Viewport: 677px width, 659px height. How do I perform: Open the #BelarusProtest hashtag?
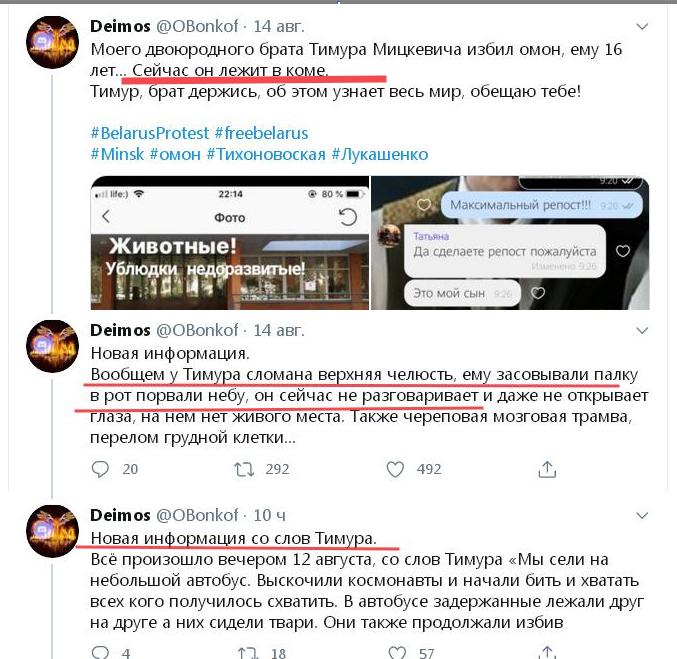(150, 133)
